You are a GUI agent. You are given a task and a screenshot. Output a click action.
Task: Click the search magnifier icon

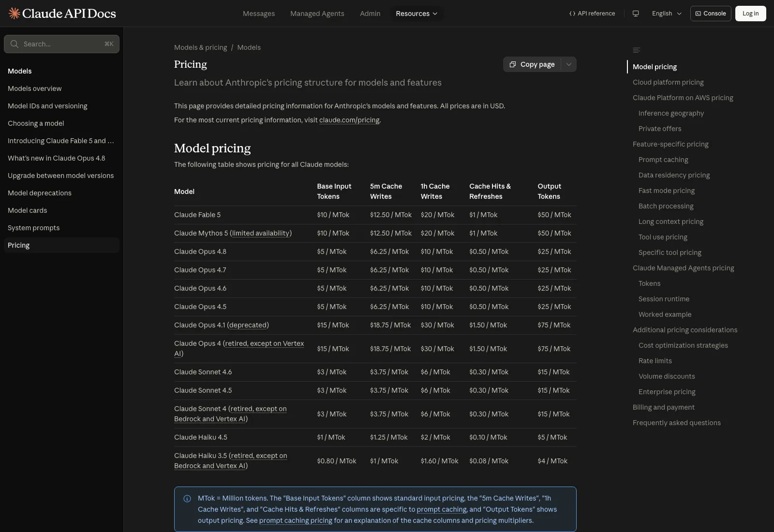(x=15, y=44)
